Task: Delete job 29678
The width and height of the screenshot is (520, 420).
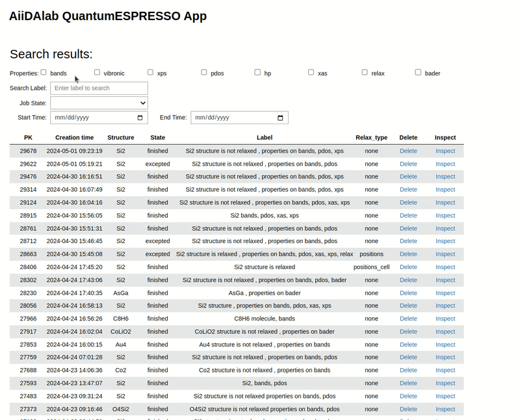Action: click(x=408, y=151)
